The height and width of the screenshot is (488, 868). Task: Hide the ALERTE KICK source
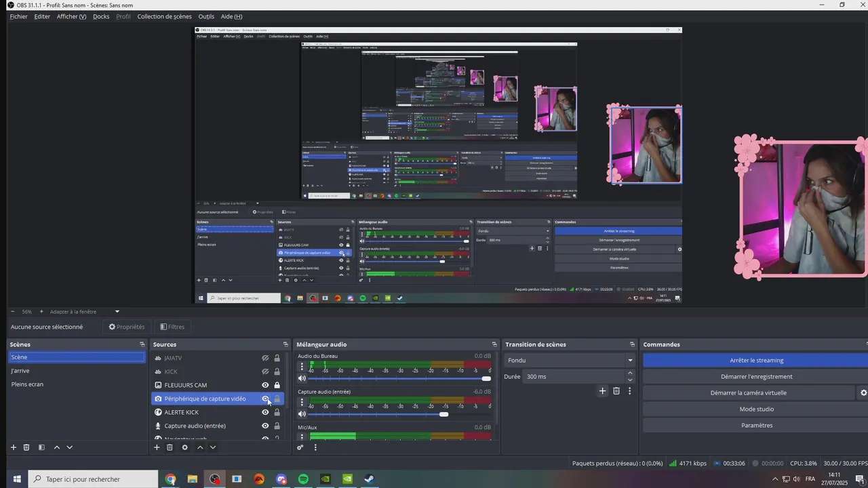265,412
